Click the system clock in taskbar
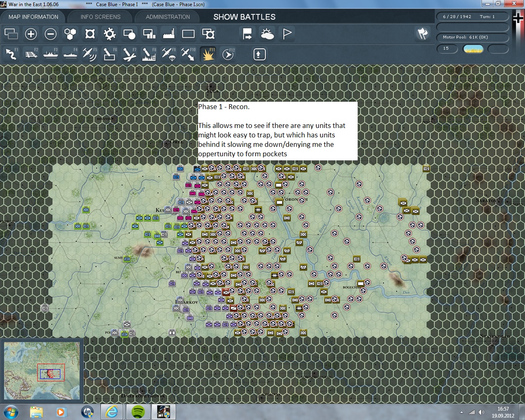525x420 pixels. pos(503,412)
